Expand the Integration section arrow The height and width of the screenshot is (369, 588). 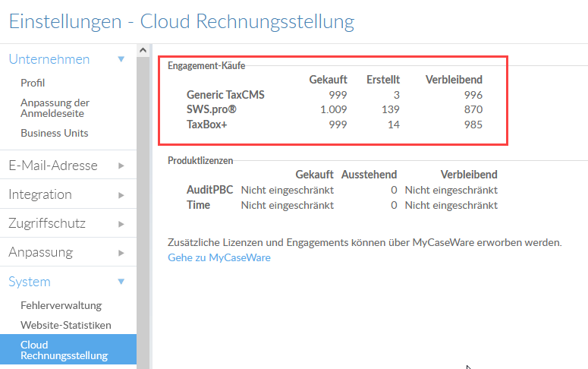(x=121, y=195)
